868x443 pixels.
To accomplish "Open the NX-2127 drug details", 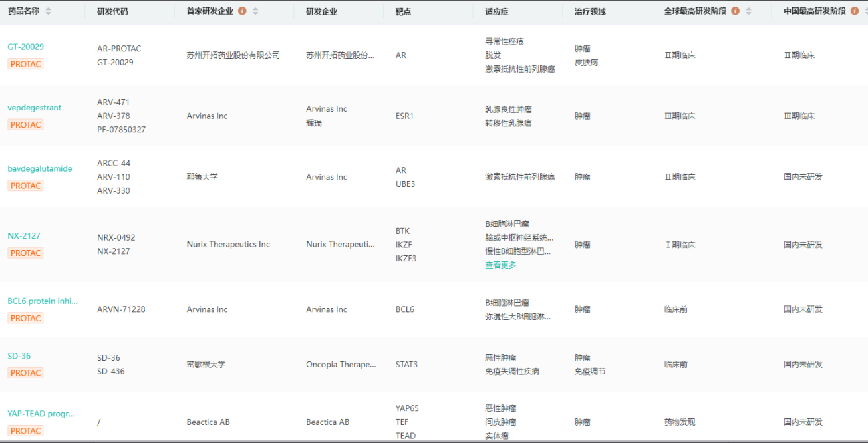I will click(x=24, y=236).
